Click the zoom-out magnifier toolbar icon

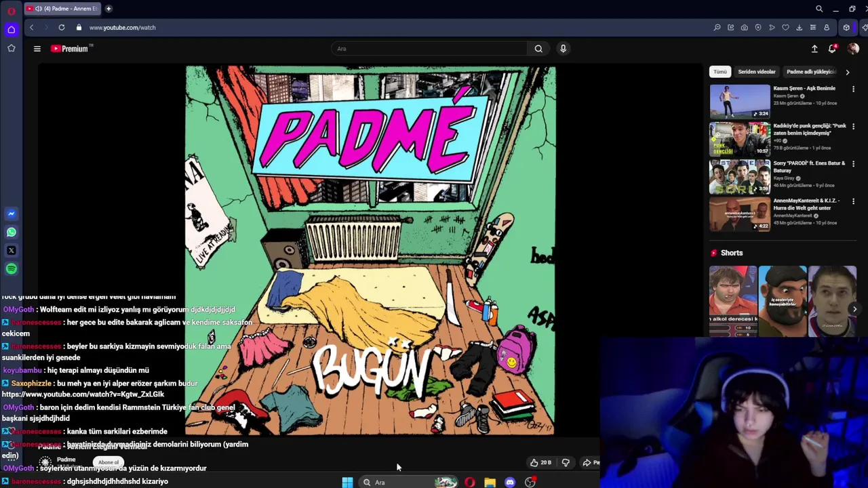717,27
